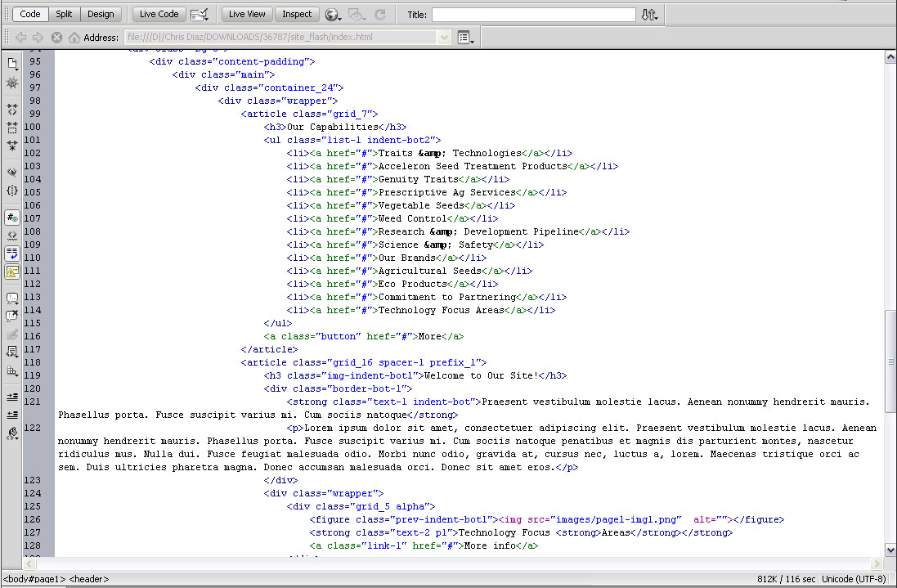
Task: Click the Indent Code icon
Action: point(11,397)
